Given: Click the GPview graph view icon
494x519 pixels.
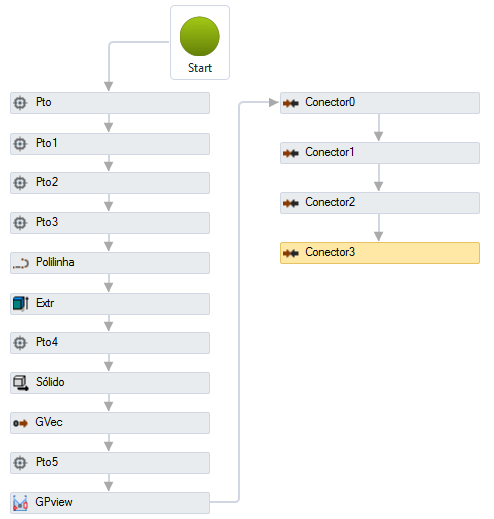Looking at the screenshot, I should (x=20, y=503).
